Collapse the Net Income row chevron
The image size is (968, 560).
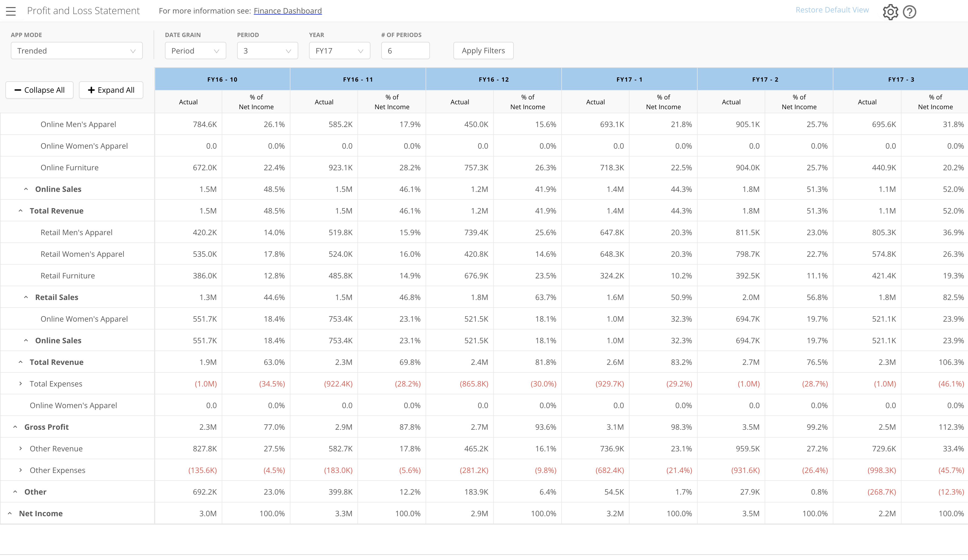[10, 514]
